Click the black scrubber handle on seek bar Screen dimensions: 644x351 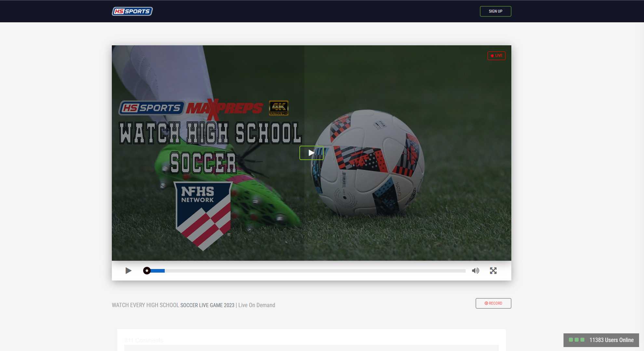[x=147, y=271]
